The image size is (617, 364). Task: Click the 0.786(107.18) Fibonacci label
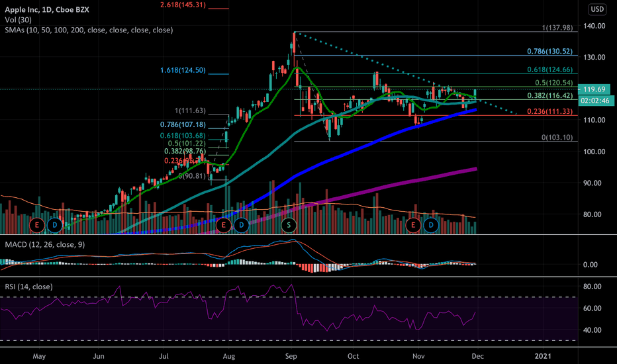click(183, 124)
